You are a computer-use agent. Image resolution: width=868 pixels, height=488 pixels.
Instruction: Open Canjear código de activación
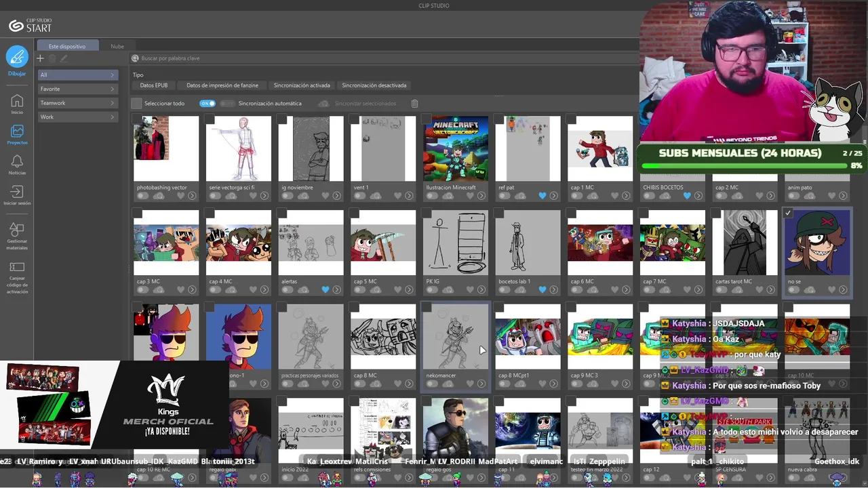[x=17, y=277]
